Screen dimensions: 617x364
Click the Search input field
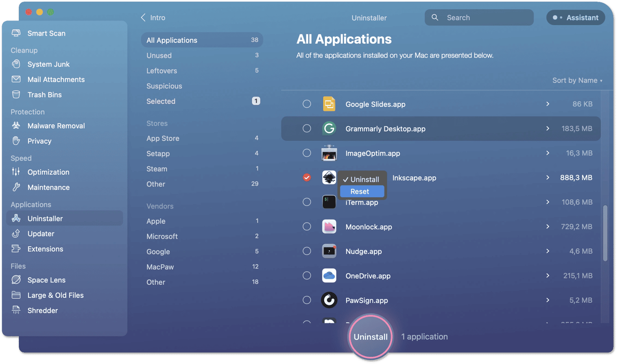click(479, 18)
